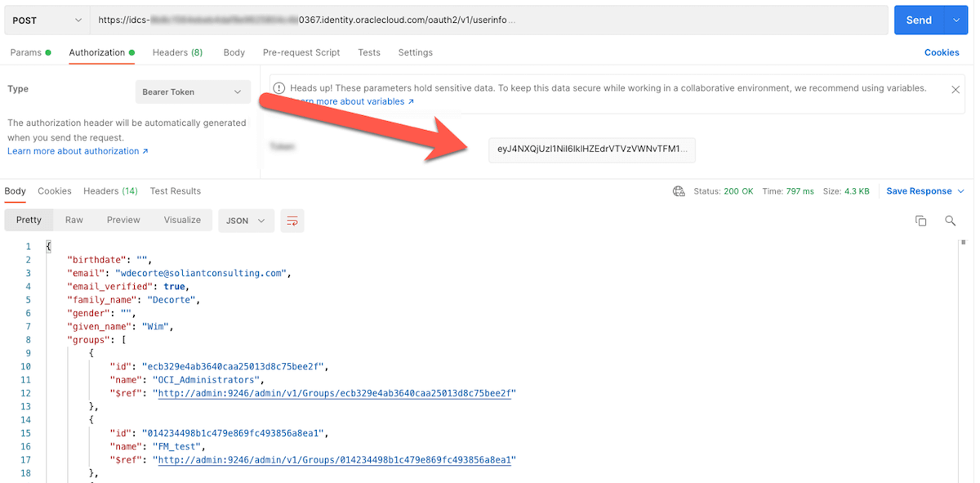Click the globe network icon near Status

(678, 191)
